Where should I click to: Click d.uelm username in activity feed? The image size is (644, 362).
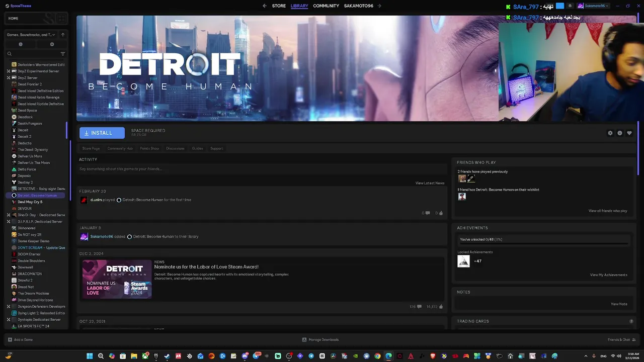[96, 200]
